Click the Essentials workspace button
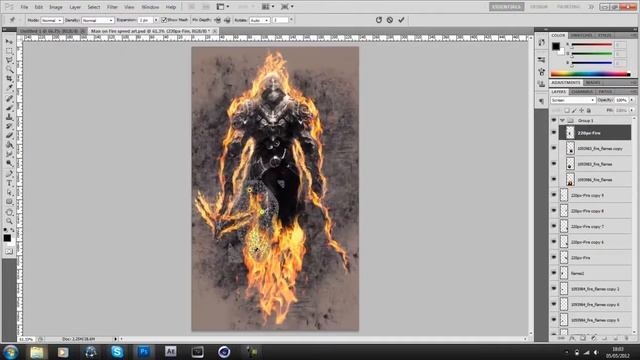640x360 pixels. (x=507, y=7)
